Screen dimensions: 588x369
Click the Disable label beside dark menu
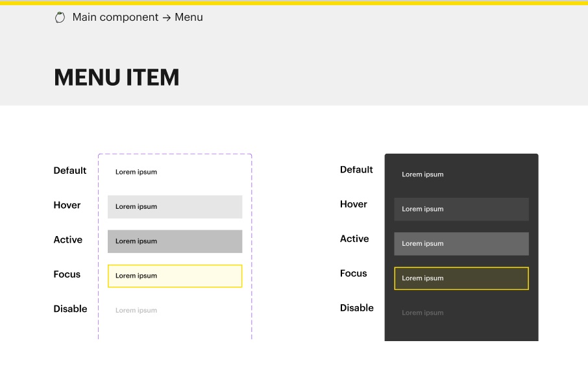pyautogui.click(x=357, y=308)
